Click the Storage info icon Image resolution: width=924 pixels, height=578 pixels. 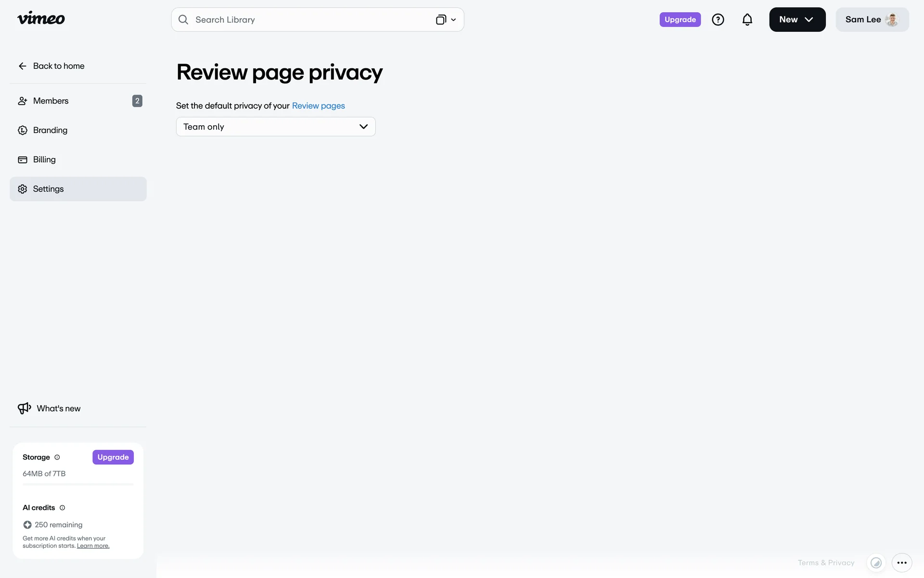coord(57,457)
